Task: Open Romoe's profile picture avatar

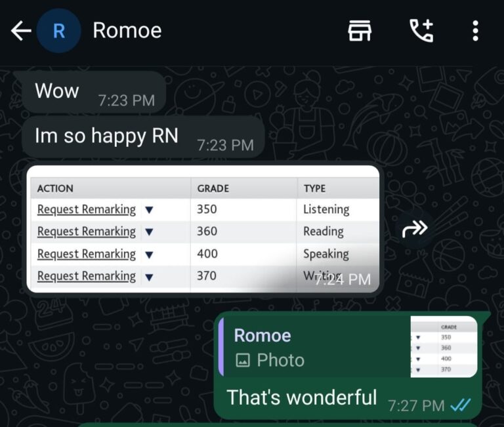Action: coord(58,31)
